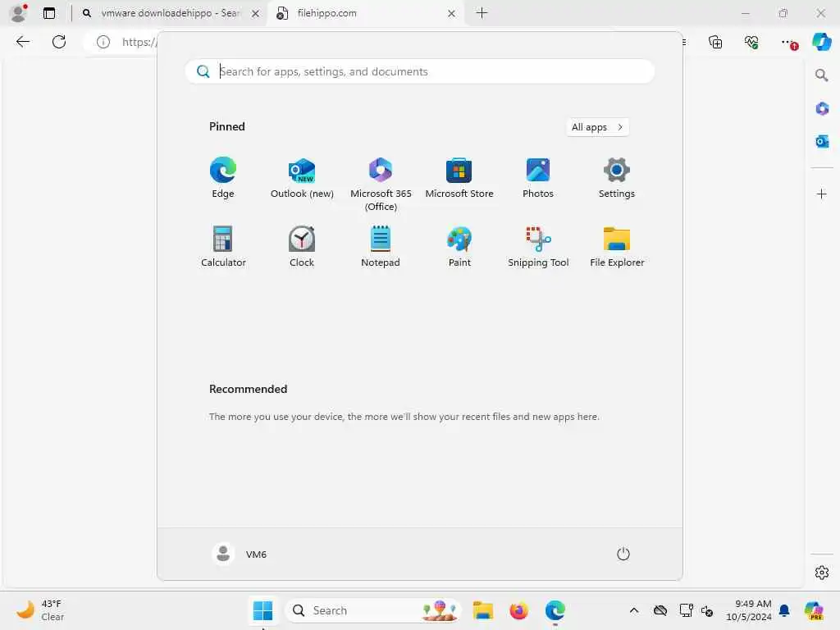Launch the Paint app
Viewport: 840px width, 630px height.
(x=459, y=246)
